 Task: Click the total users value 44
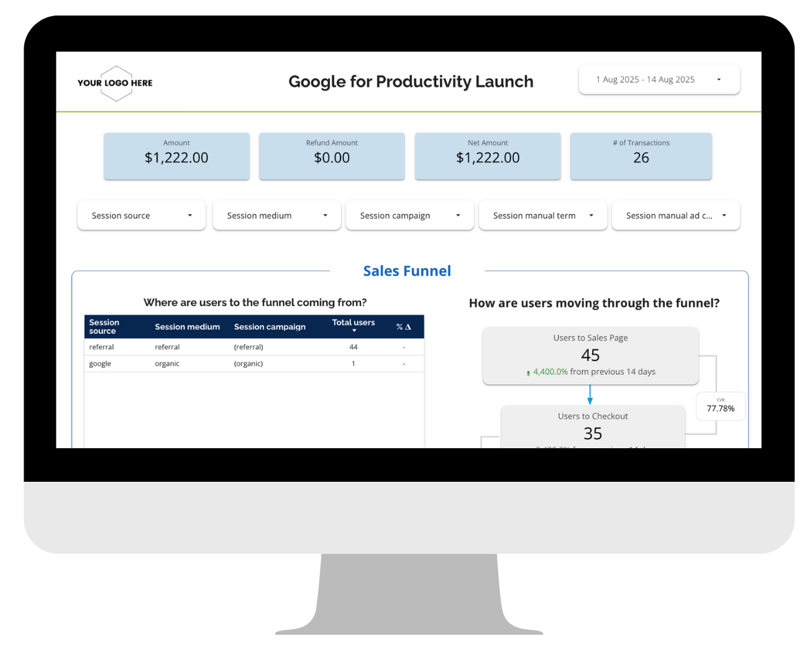pyautogui.click(x=354, y=347)
